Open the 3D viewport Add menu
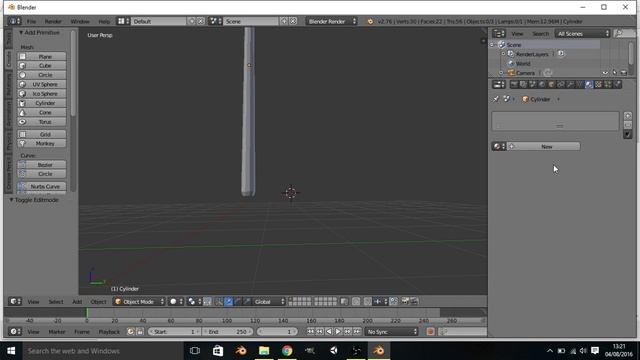The image size is (640, 360). [77, 302]
